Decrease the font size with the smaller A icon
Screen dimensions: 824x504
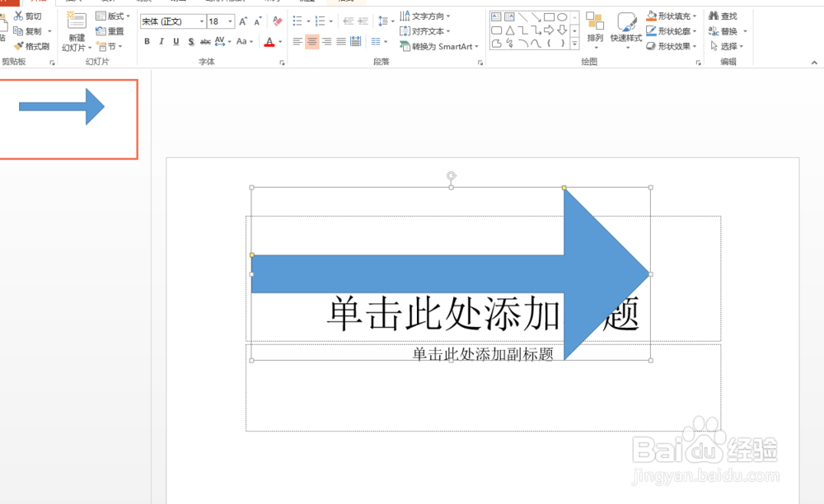coord(257,21)
